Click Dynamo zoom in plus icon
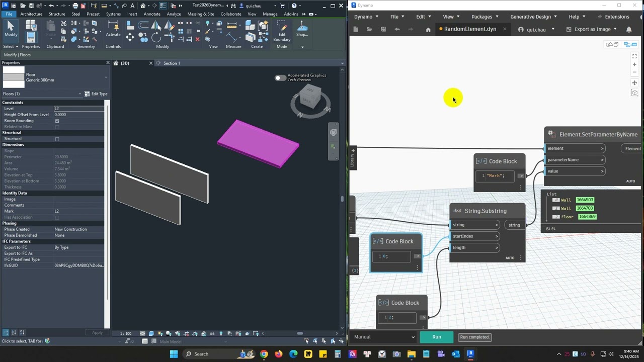Image resolution: width=644 pixels, height=362 pixels. (634, 64)
